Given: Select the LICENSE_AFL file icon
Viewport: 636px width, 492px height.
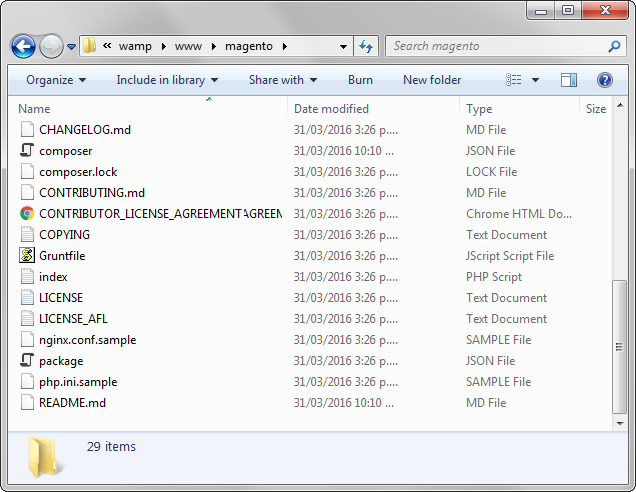Looking at the screenshot, I should [27, 319].
